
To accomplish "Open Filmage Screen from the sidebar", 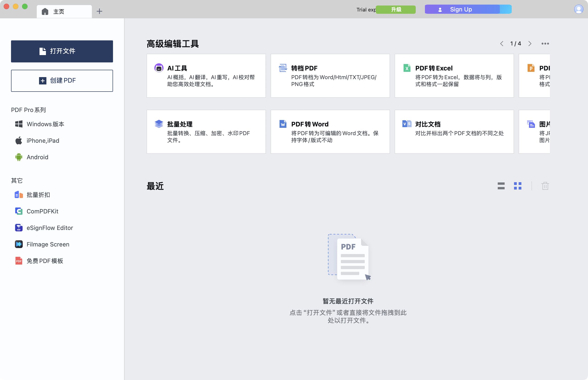I will click(48, 244).
